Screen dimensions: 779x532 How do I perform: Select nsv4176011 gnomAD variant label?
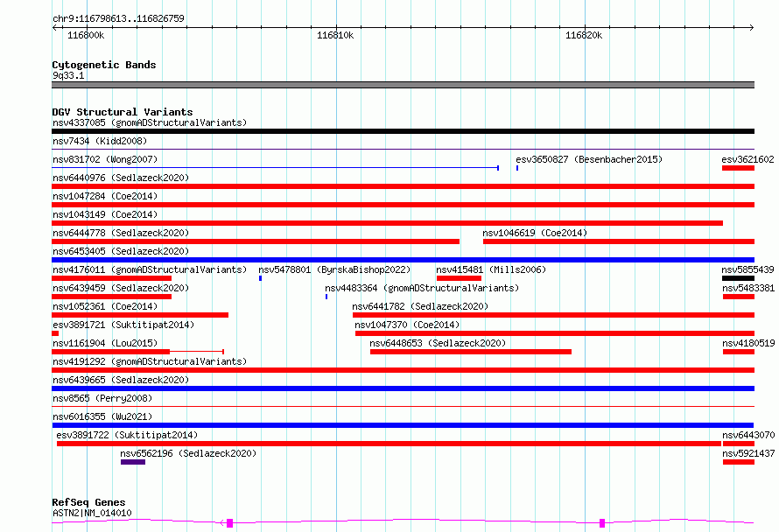(150, 269)
